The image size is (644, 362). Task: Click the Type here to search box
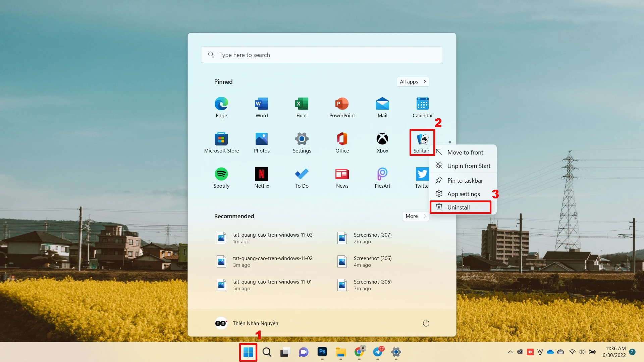tap(322, 55)
